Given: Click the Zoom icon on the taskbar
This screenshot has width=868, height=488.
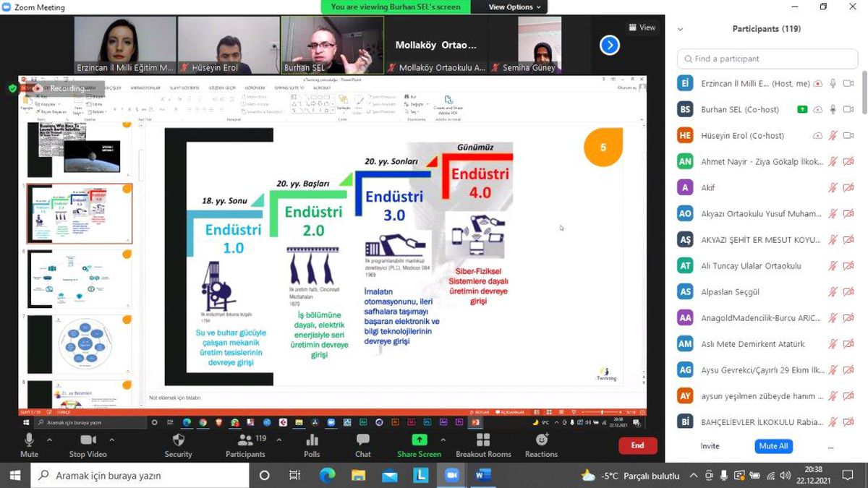Looking at the screenshot, I should [452, 475].
